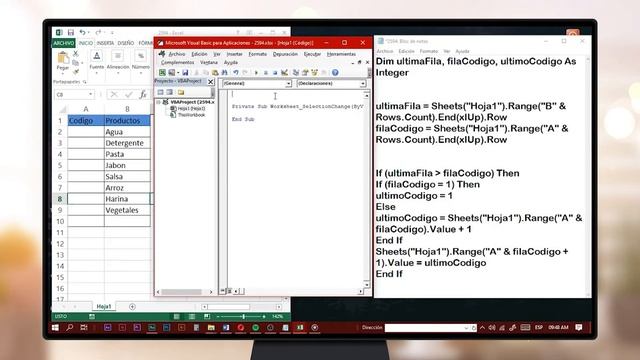This screenshot has height=360, width=640.
Task: Click the Insert Function fx icon
Action: click(x=143, y=95)
